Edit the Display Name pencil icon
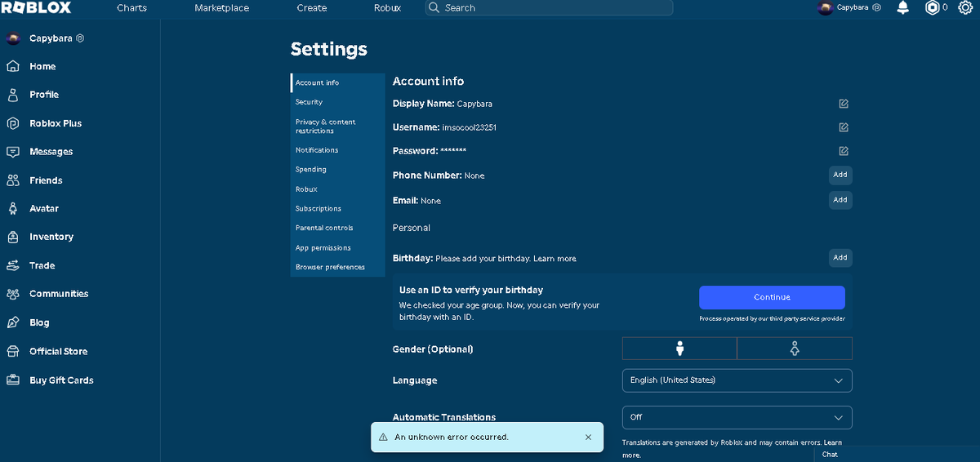Screen dimensions: 980x462 click(x=844, y=104)
